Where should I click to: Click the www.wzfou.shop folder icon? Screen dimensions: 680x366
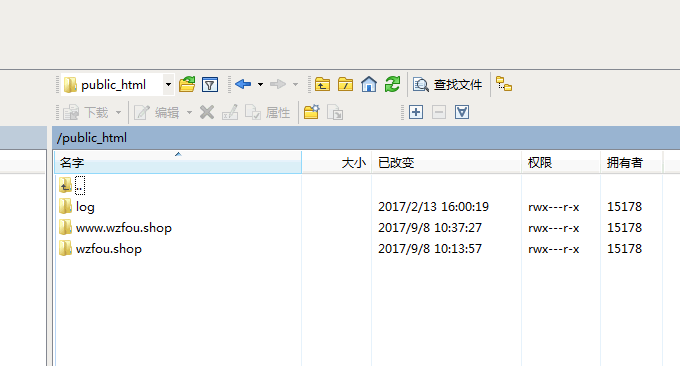(x=65, y=227)
